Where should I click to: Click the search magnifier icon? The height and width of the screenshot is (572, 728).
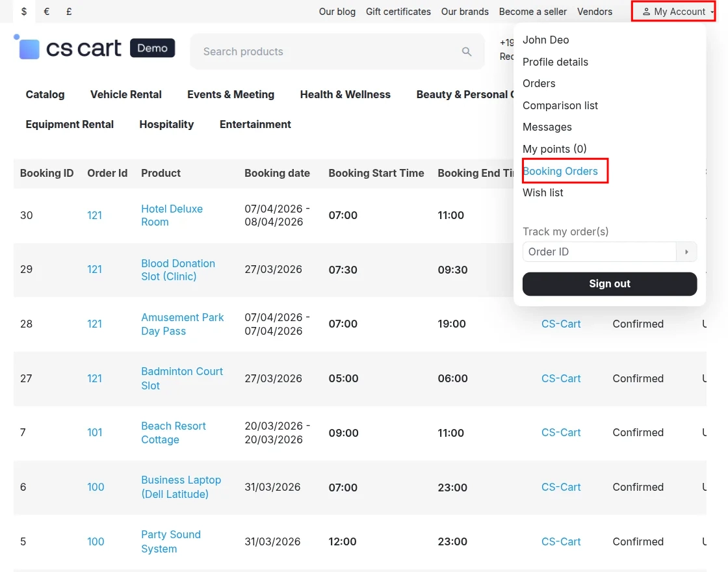[x=467, y=51]
